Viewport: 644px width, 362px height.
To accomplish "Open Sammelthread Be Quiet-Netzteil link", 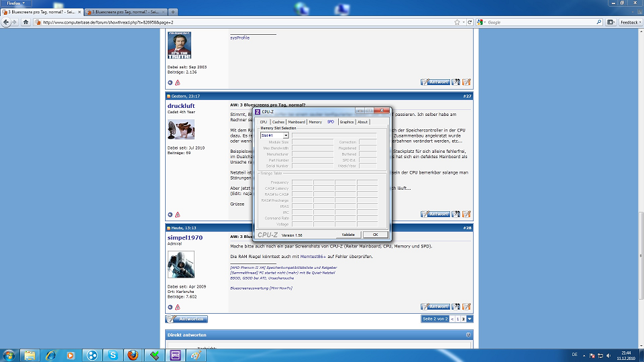I will click(282, 273).
